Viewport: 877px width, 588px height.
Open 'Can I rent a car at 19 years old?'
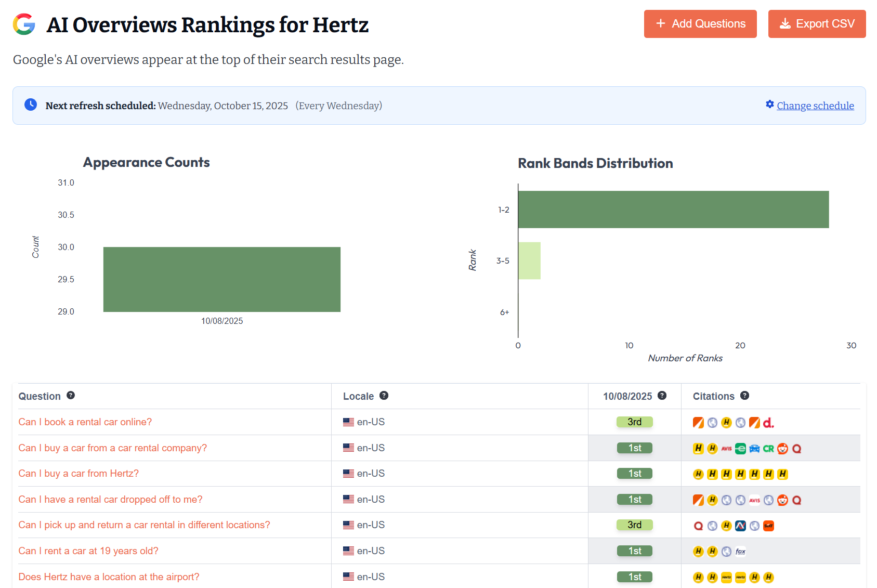88,551
